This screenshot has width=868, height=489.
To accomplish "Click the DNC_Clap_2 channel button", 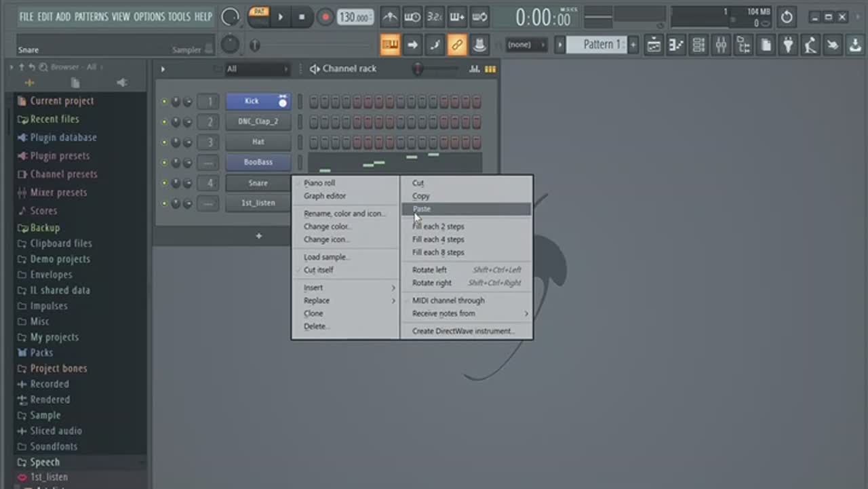I will click(x=258, y=122).
